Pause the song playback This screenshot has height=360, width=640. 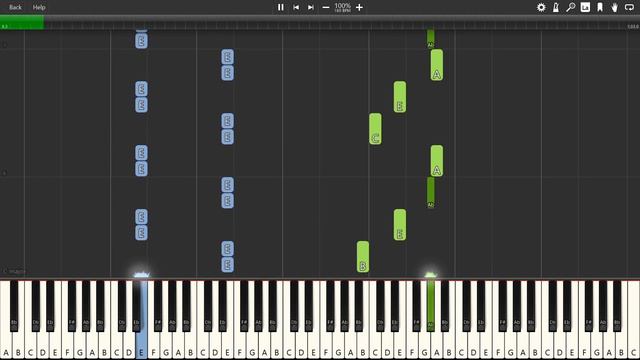pos(280,7)
